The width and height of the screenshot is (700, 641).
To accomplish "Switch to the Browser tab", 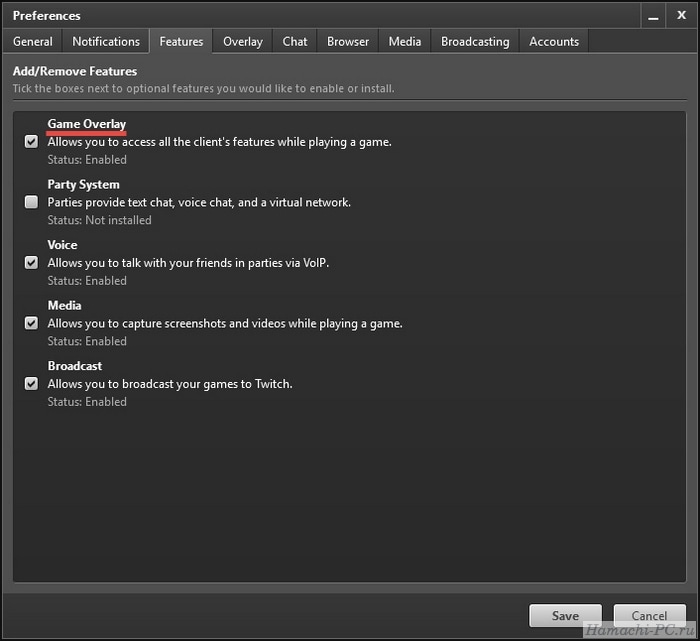I will [x=348, y=42].
